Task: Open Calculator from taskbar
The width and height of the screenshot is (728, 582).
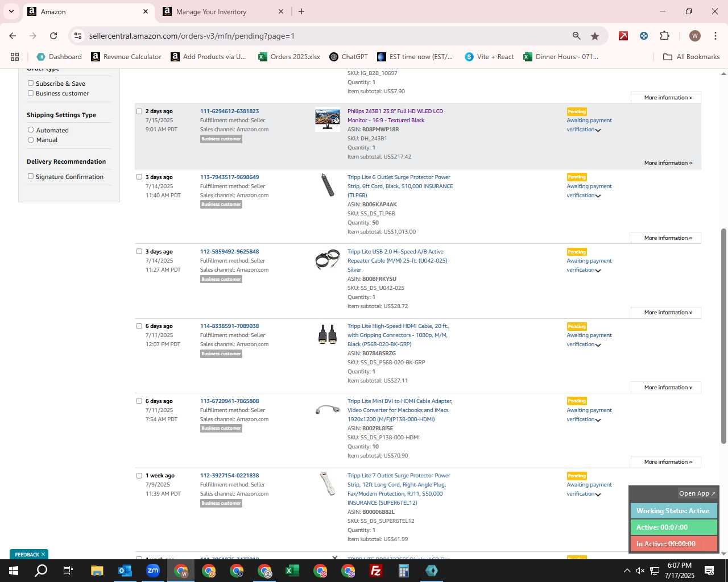Action: click(404, 571)
